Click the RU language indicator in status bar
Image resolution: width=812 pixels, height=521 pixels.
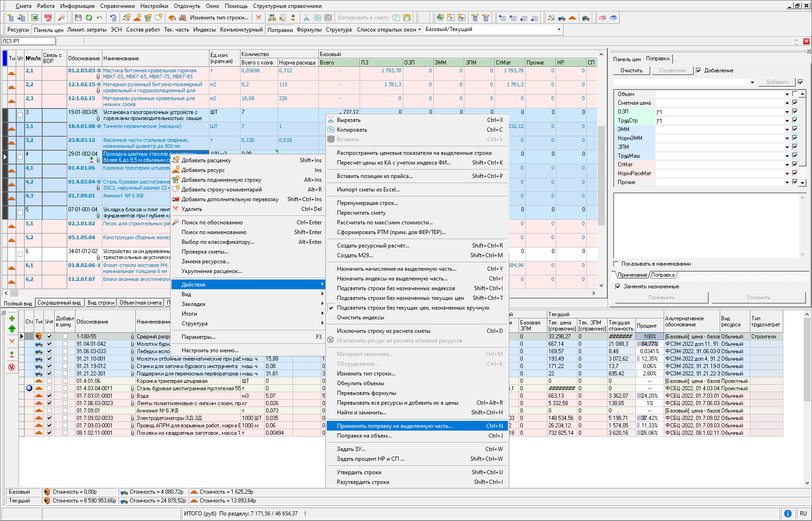point(803,513)
